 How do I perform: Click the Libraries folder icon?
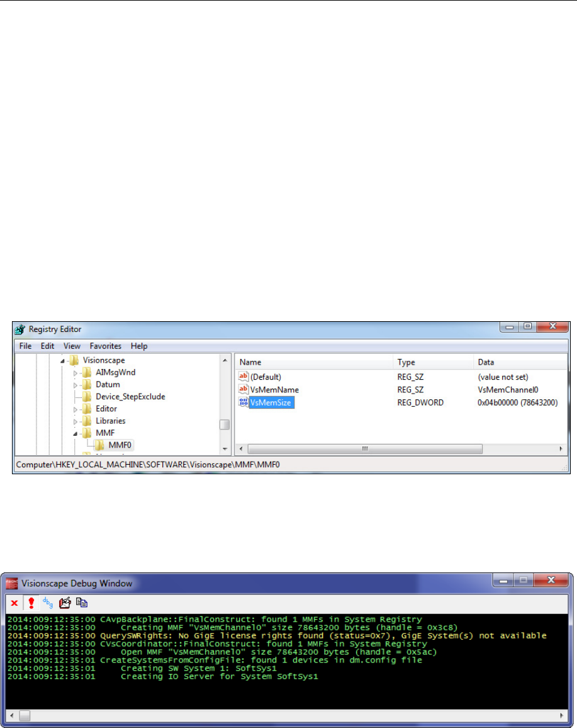click(87, 421)
